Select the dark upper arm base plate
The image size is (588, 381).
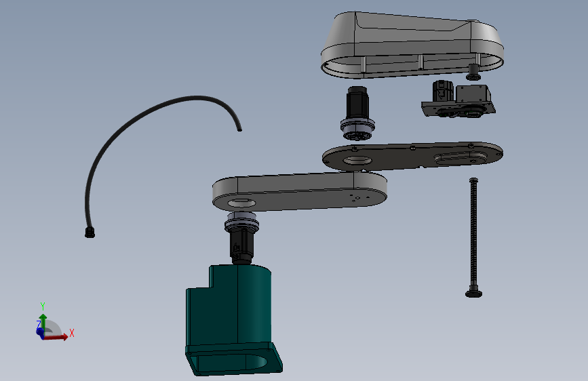[412, 156]
